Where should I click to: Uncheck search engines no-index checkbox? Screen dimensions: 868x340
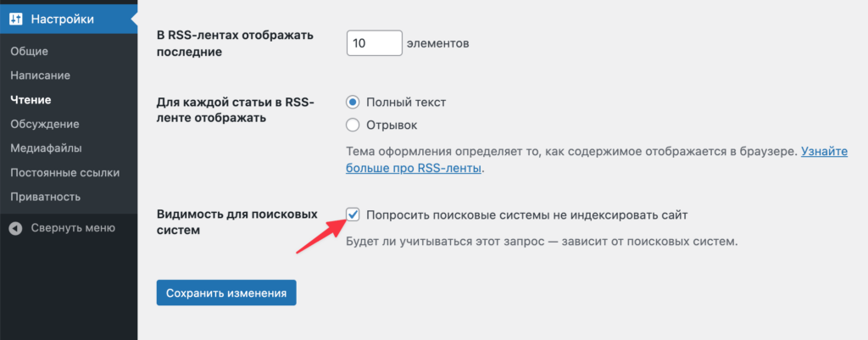pyautogui.click(x=353, y=215)
